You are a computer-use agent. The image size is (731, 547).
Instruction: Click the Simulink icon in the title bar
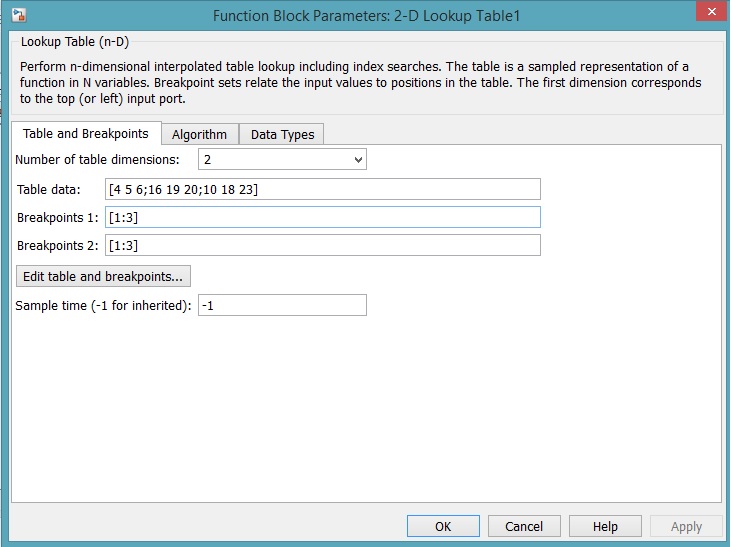18,15
